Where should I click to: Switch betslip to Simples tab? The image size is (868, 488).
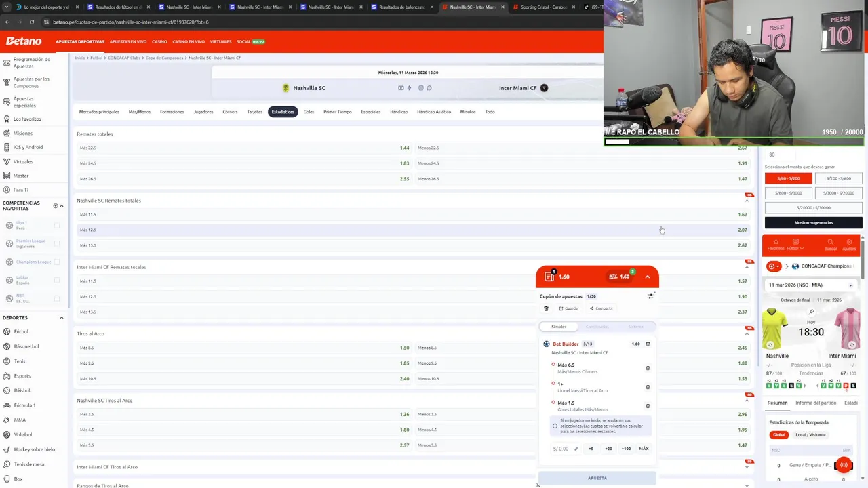[x=559, y=327]
